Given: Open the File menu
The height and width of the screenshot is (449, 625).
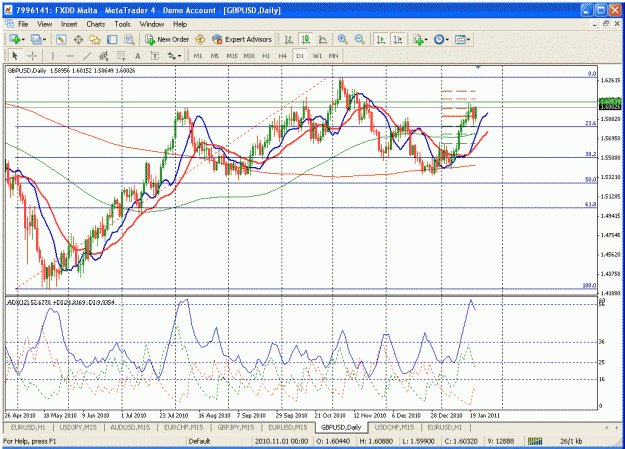Looking at the screenshot, I should pyautogui.click(x=23, y=24).
